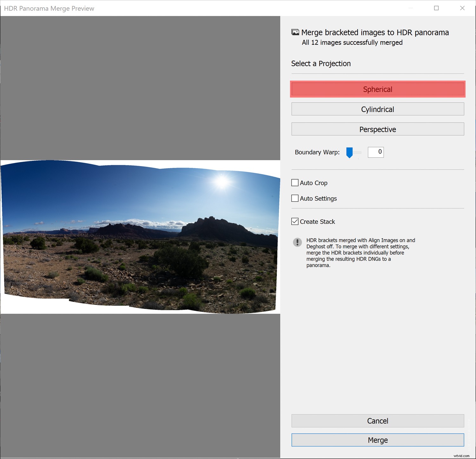Image resolution: width=476 pixels, height=459 pixels.
Task: Choose the Cylindrical projection
Action: [x=377, y=109]
